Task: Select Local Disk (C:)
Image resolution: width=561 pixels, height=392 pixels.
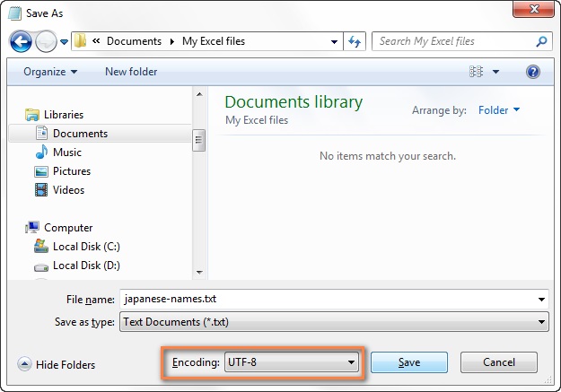Action: pyautogui.click(x=85, y=247)
